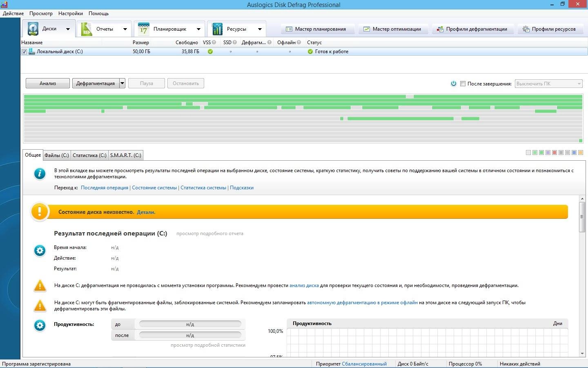Open the Помощь menu
The image size is (588, 368).
[x=99, y=13]
